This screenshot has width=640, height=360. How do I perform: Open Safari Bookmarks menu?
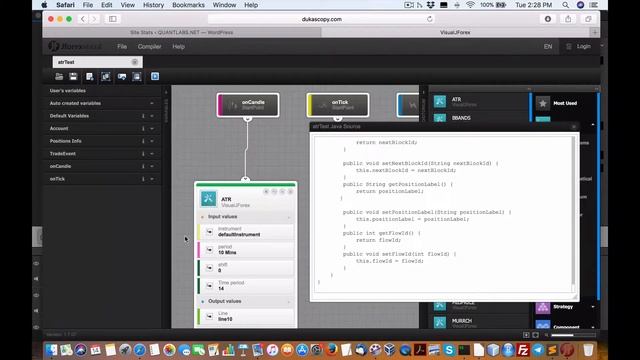point(188,5)
